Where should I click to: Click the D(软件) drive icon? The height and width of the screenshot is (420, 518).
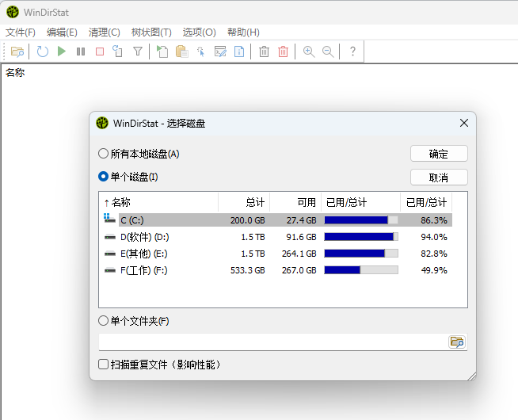pos(109,237)
